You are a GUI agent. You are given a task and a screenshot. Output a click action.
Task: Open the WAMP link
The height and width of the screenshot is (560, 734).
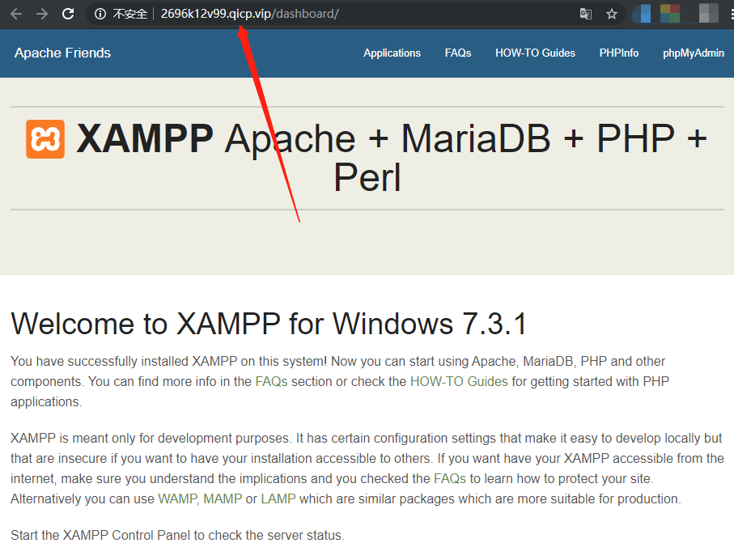(x=177, y=498)
